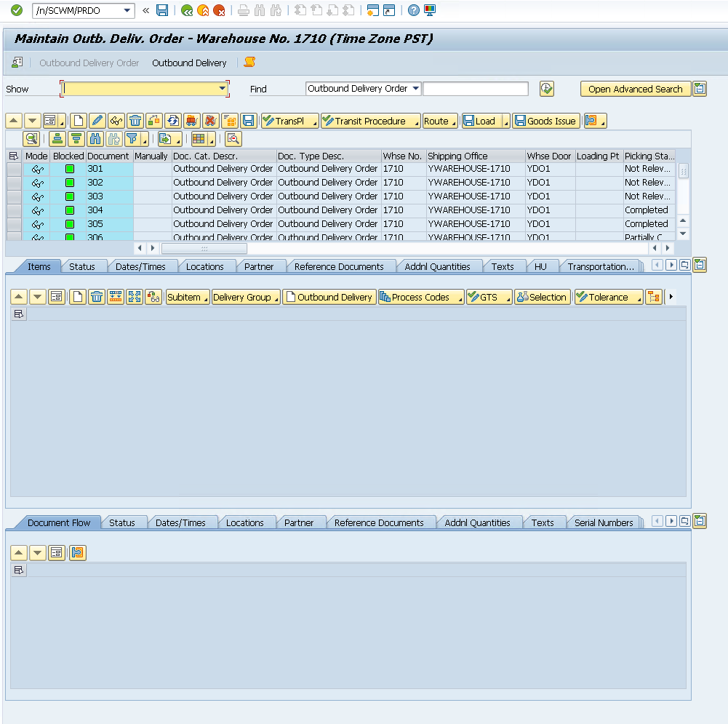Select the row checkbox for document 301
Image resolution: width=728 pixels, height=724 pixels.
(x=14, y=169)
